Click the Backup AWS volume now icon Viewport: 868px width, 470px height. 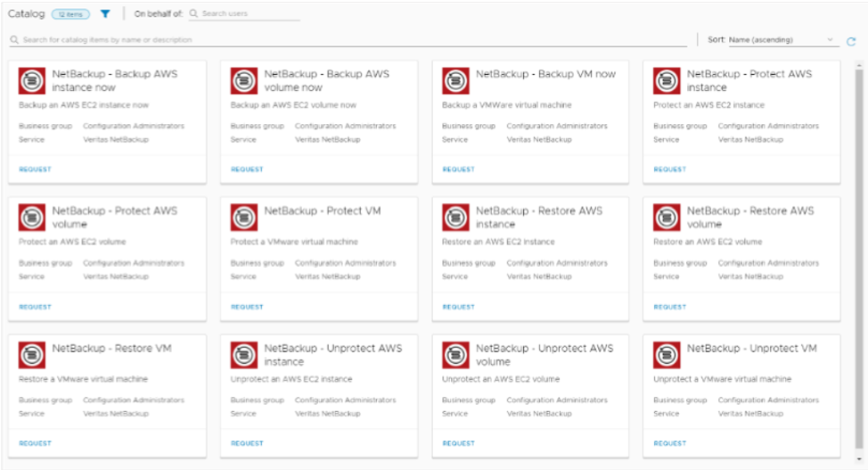click(244, 81)
